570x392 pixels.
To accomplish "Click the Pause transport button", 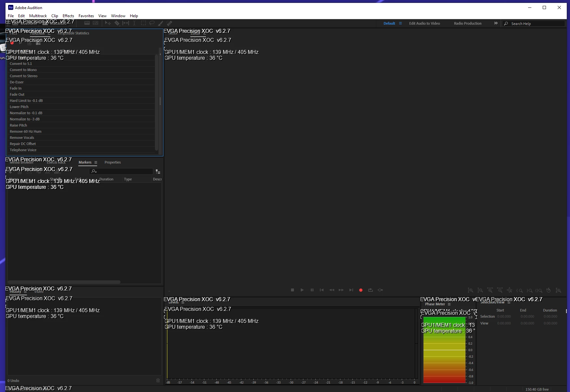I will point(312,290).
